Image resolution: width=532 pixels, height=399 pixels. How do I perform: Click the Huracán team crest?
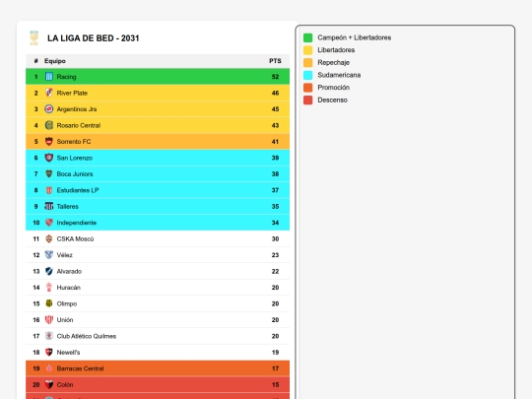pos(49,288)
